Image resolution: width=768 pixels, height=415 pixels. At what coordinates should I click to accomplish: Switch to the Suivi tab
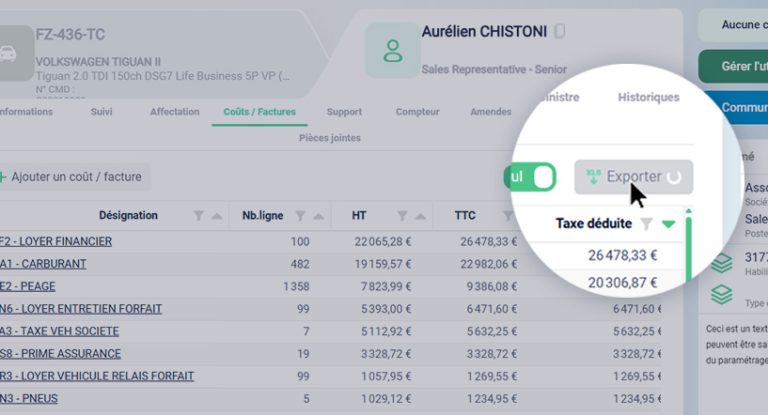tap(101, 112)
